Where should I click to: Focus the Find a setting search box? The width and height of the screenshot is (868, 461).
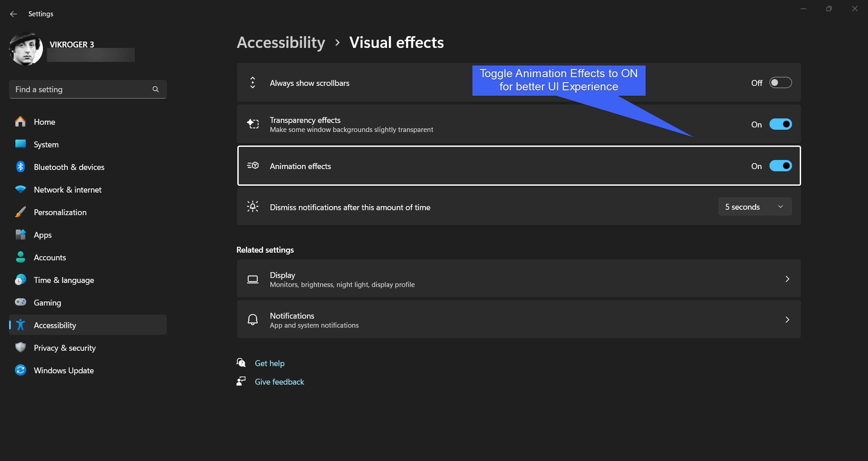[x=88, y=89]
